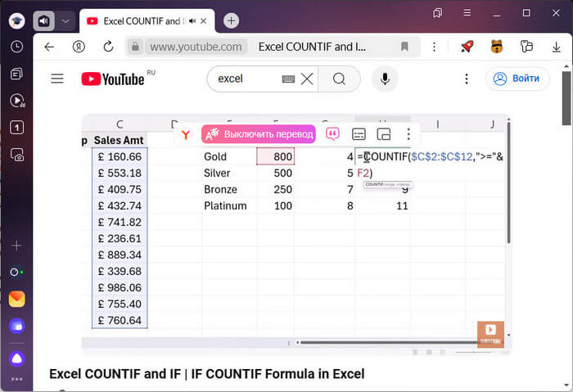Open the Yandex Mail sidebar icon

tap(16, 299)
